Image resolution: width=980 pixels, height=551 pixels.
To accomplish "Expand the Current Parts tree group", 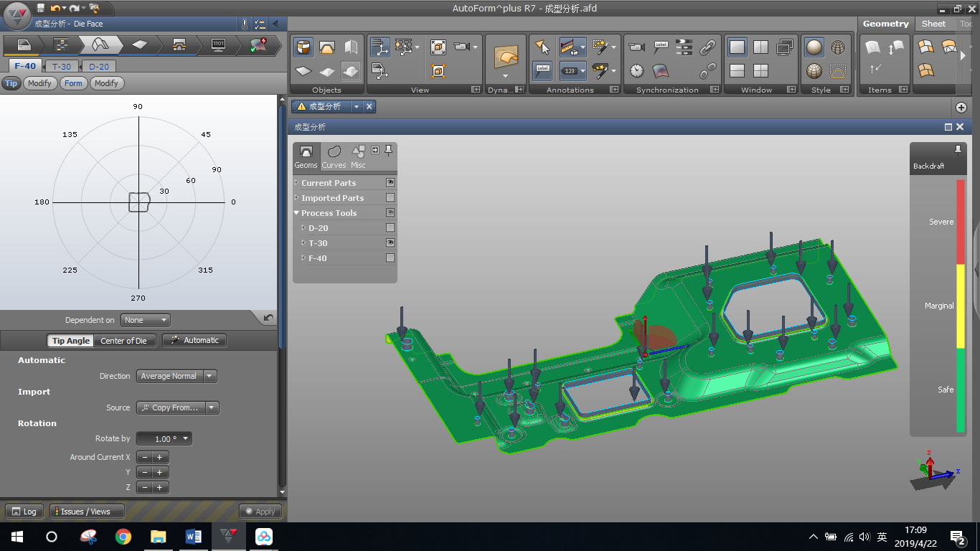I will point(297,183).
